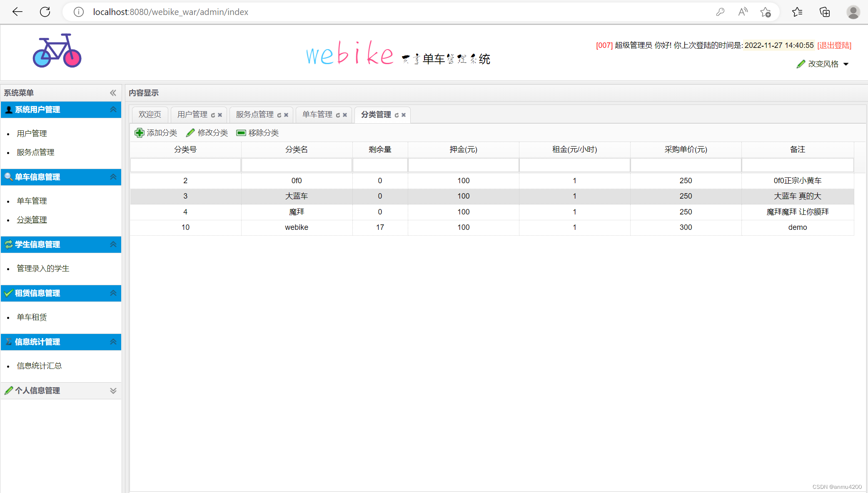868x493 pixels.
Task: Close the 单车管理 tab
Action: pos(345,115)
